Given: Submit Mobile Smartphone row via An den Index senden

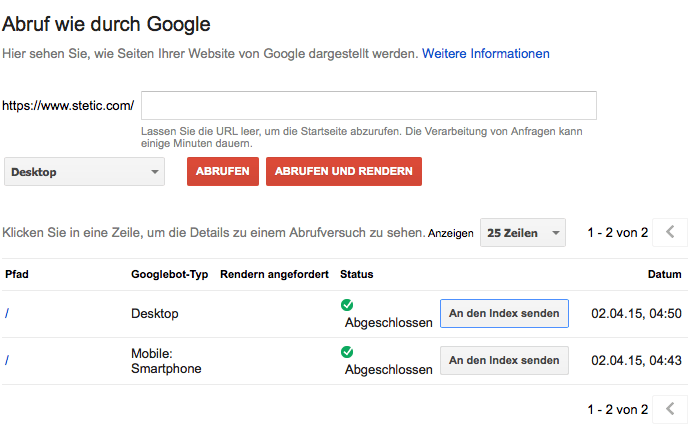Looking at the screenshot, I should [504, 360].
